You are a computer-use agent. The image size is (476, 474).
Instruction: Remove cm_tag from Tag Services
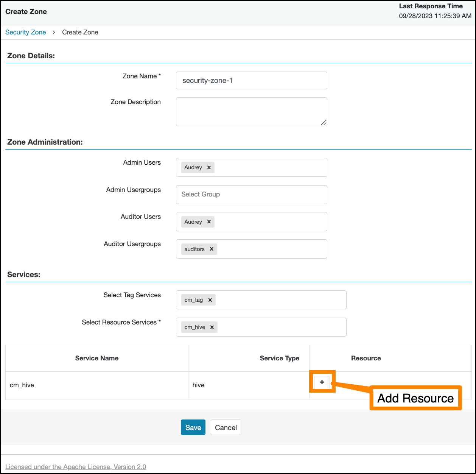point(210,300)
